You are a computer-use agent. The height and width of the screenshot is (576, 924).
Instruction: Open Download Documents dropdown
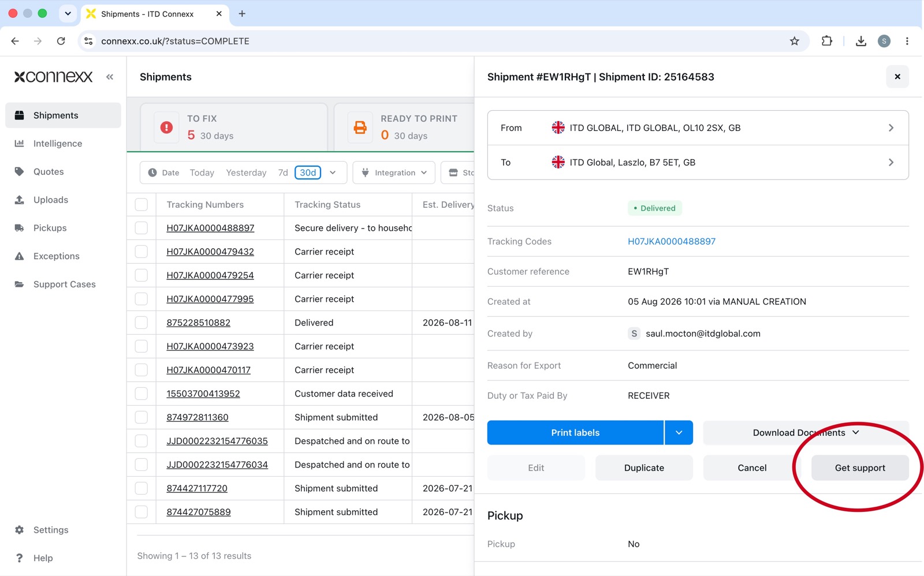(806, 433)
